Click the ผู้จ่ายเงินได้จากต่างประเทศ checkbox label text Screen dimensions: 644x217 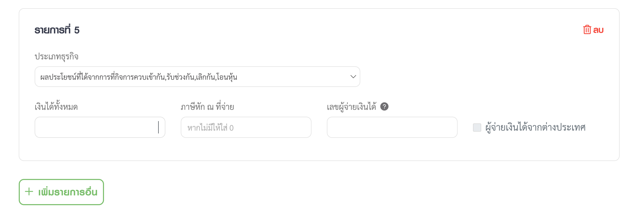pyautogui.click(x=535, y=128)
